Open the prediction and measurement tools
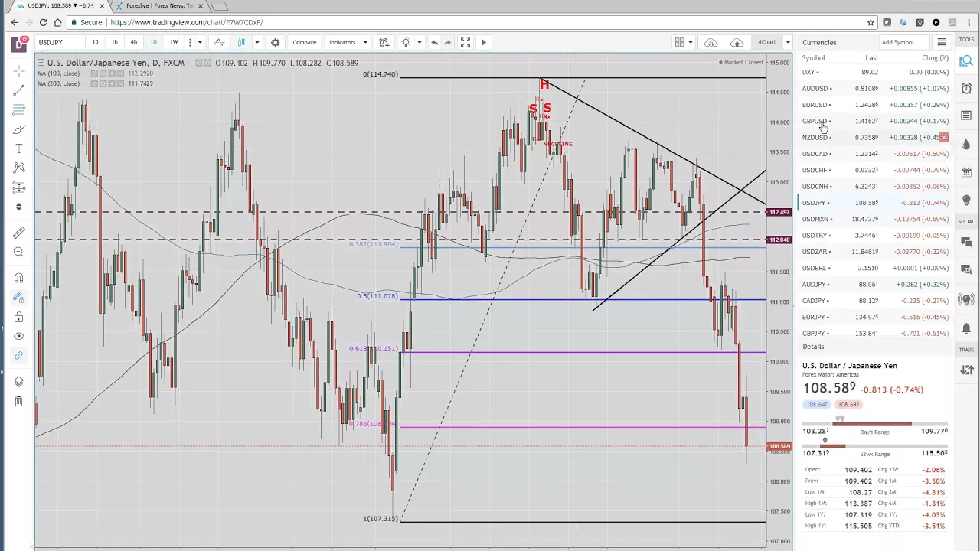980x551 pixels. point(19,187)
